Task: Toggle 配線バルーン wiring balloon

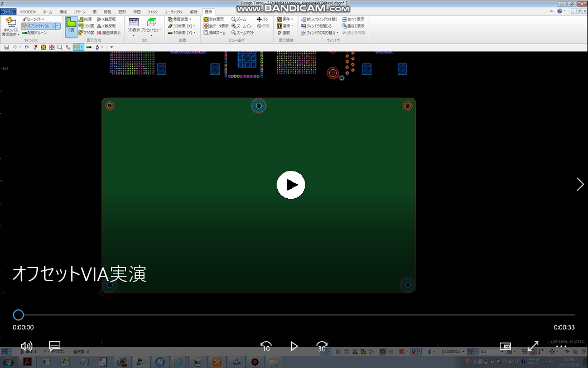Action: coord(35,33)
